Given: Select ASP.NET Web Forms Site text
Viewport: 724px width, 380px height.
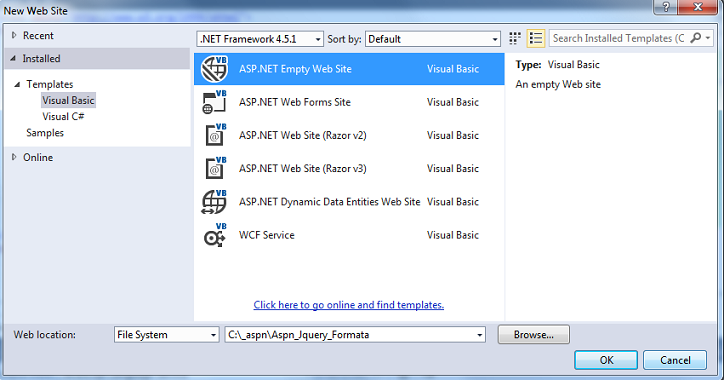Looking at the screenshot, I should pos(295,102).
